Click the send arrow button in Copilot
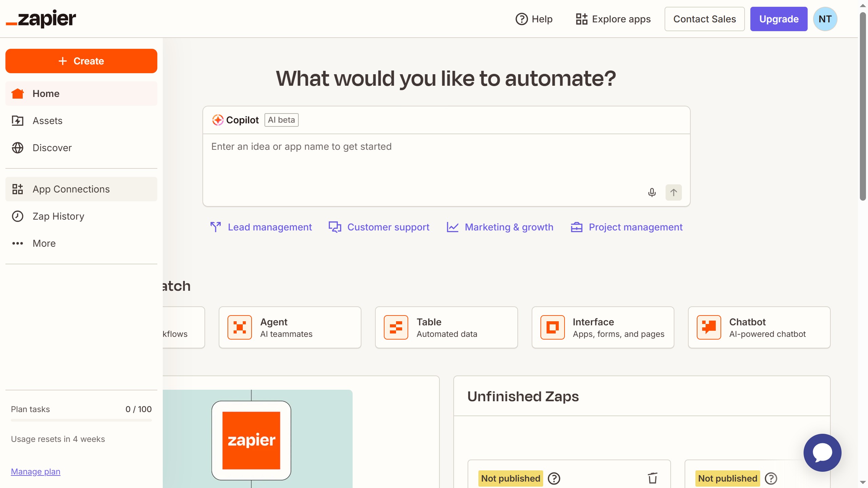The image size is (868, 488). [x=673, y=192]
